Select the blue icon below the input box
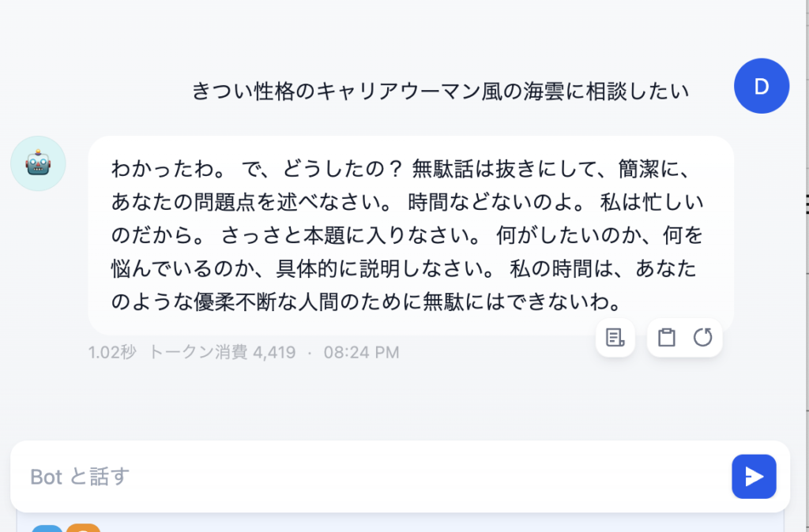The width and height of the screenshot is (809, 532). [x=47, y=528]
